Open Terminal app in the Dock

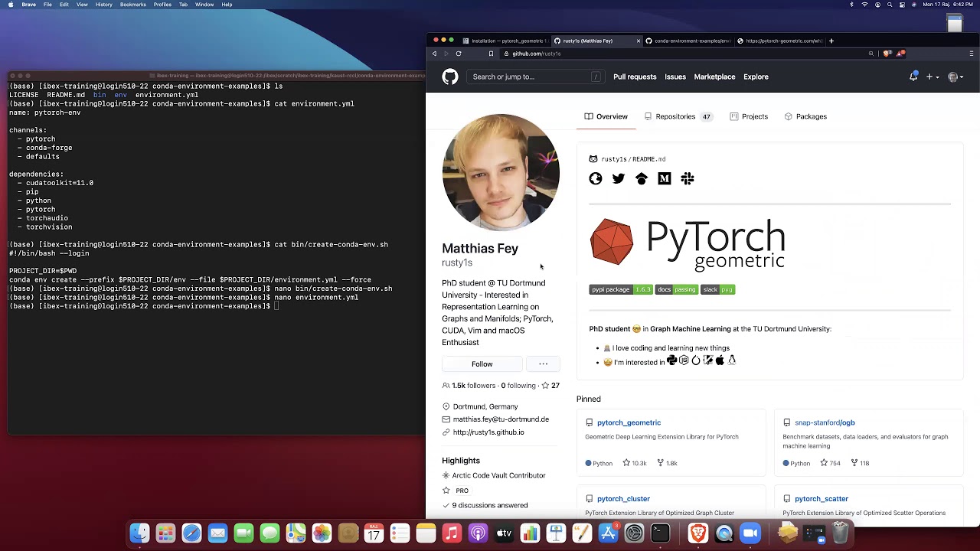(x=660, y=533)
